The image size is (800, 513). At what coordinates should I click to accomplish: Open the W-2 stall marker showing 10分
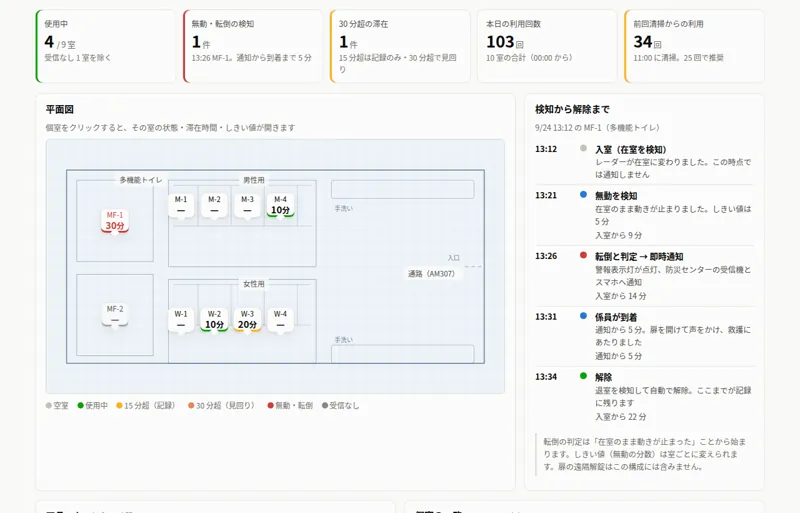pyautogui.click(x=214, y=320)
